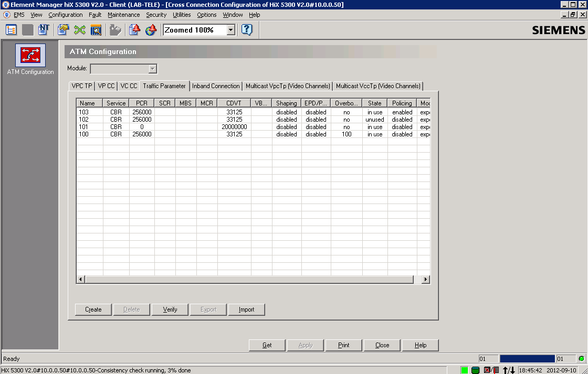Click the PCR column header
Viewport: 588px width, 374px height.
pyautogui.click(x=142, y=103)
